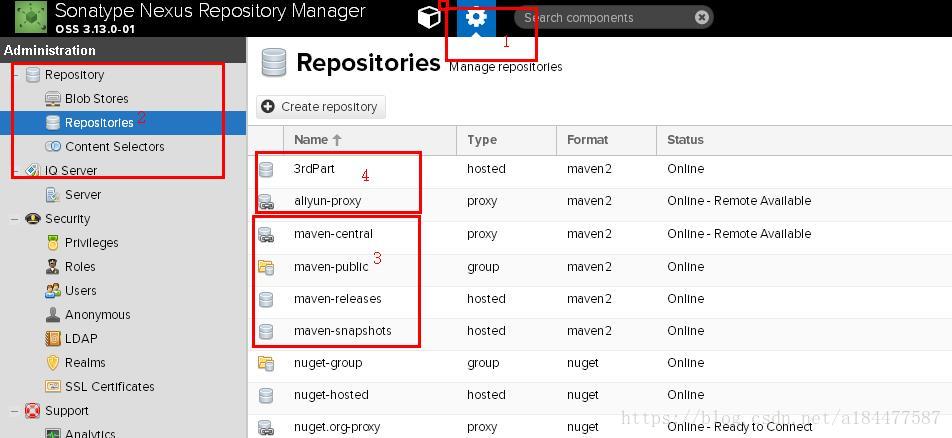This screenshot has height=438, width=952.
Task: Click the maven-public folder icon
Action: (x=265, y=267)
